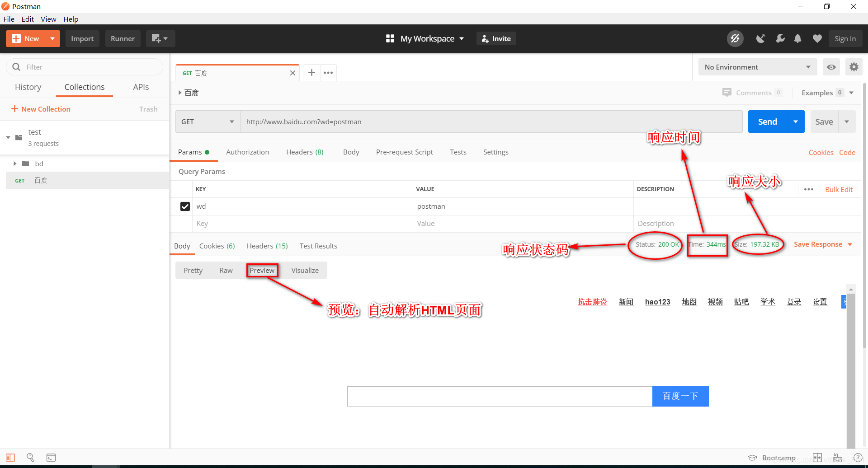Screen dimensions: 868x468
Task: Click the request URL input field
Action: click(491, 122)
